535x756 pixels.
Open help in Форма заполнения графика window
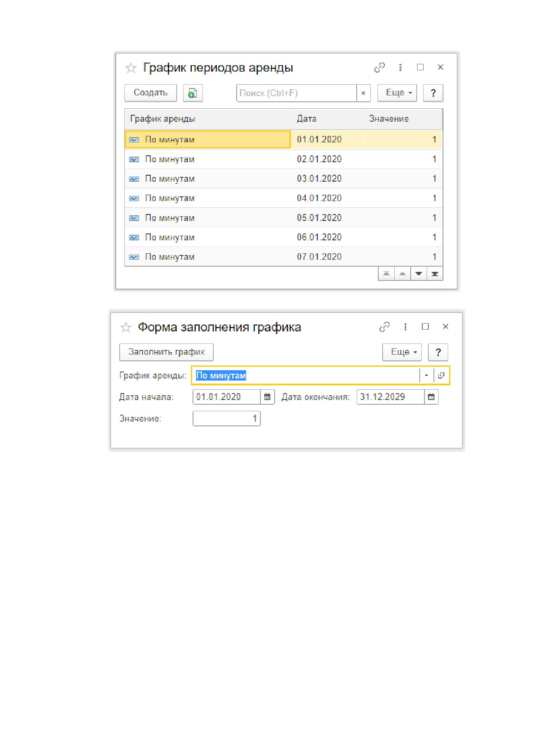(x=438, y=352)
